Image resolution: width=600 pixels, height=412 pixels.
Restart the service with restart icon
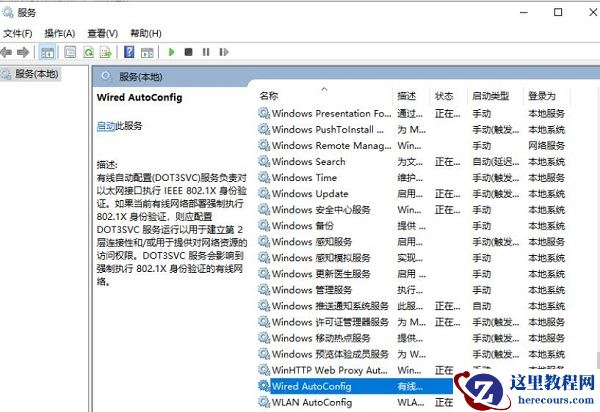coord(224,52)
